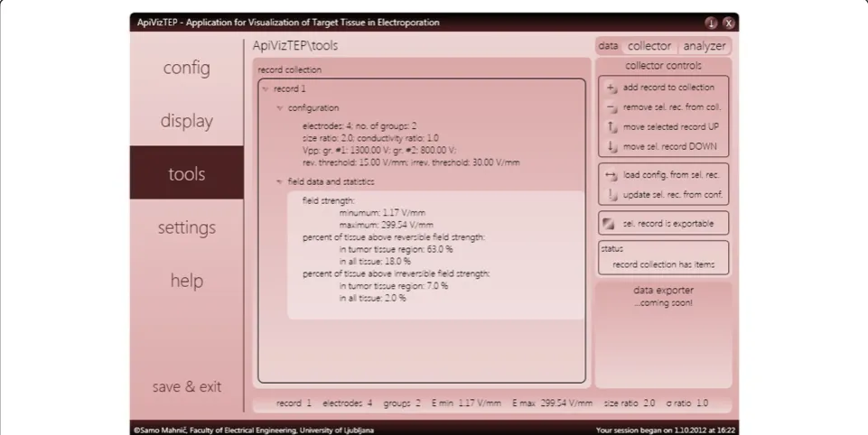This screenshot has width=868, height=435.
Task: Click 'size ratio 2.0' in summary bar
Action: pos(630,403)
